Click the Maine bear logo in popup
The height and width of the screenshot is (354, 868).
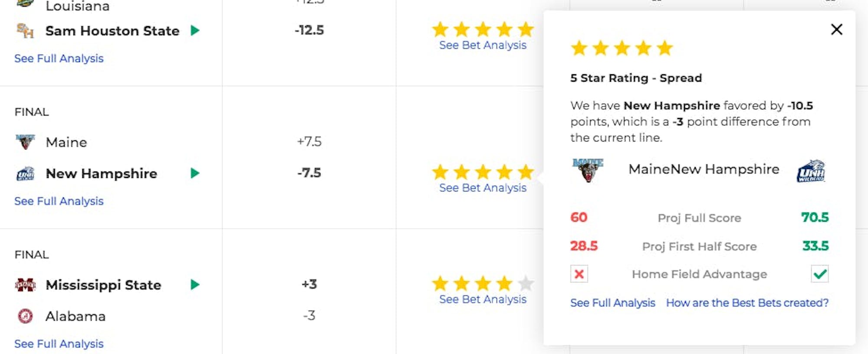(x=588, y=170)
